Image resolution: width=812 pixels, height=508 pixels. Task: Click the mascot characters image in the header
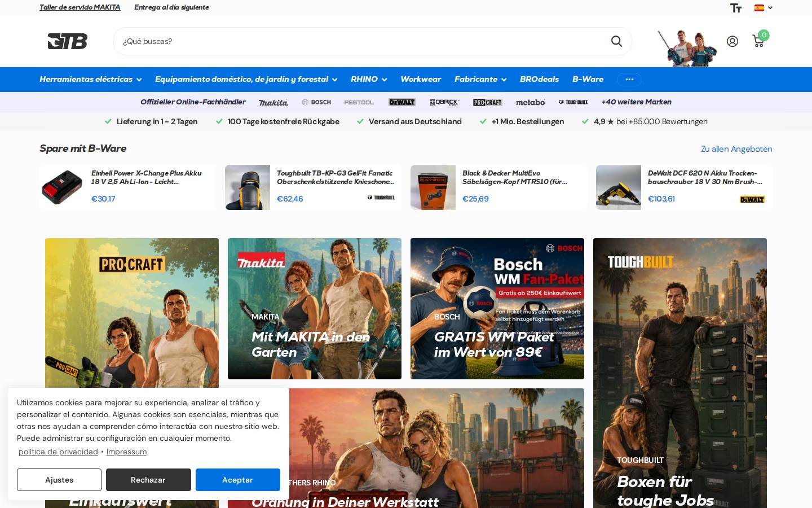pos(687,47)
